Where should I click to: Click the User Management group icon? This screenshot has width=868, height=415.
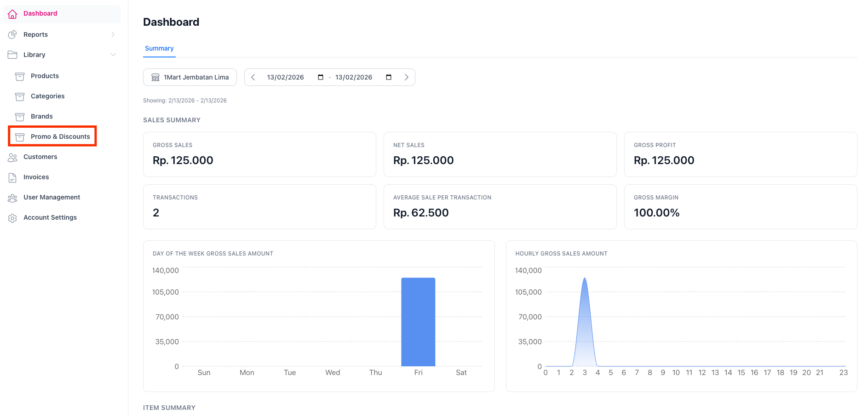coord(12,198)
